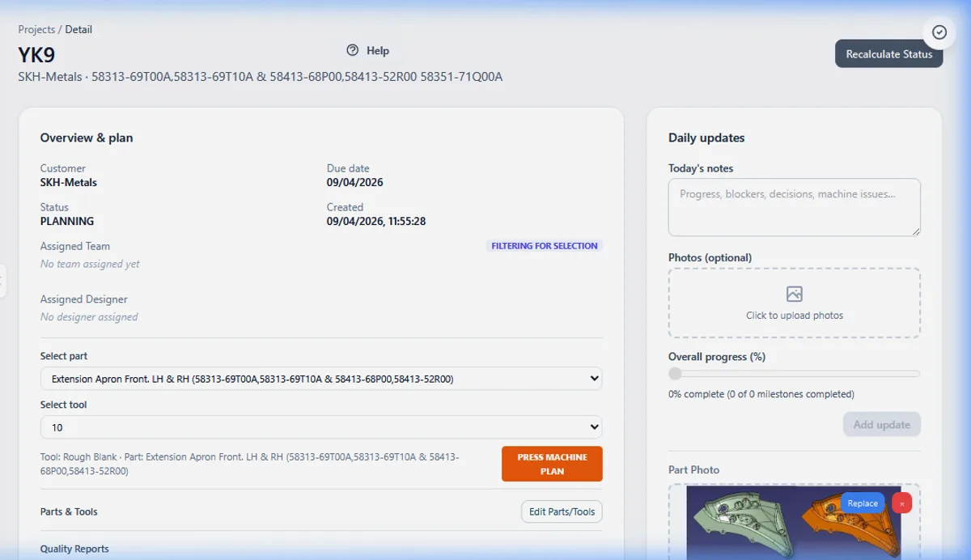The width and height of the screenshot is (971, 560).
Task: Focus the Today's notes text area
Action: pyautogui.click(x=795, y=207)
